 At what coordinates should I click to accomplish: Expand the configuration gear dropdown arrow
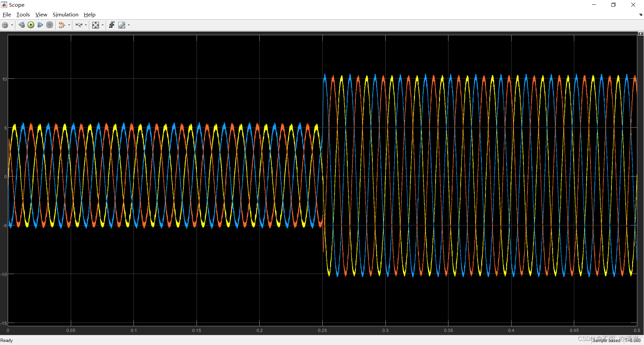pyautogui.click(x=12, y=25)
